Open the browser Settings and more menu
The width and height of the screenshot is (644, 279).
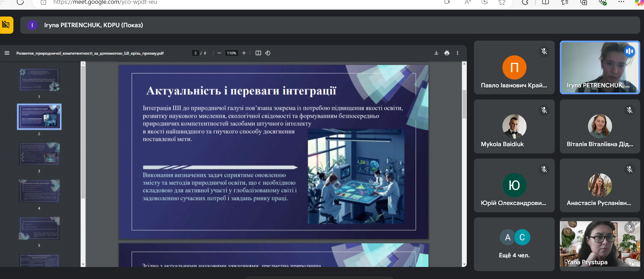pos(621,2)
